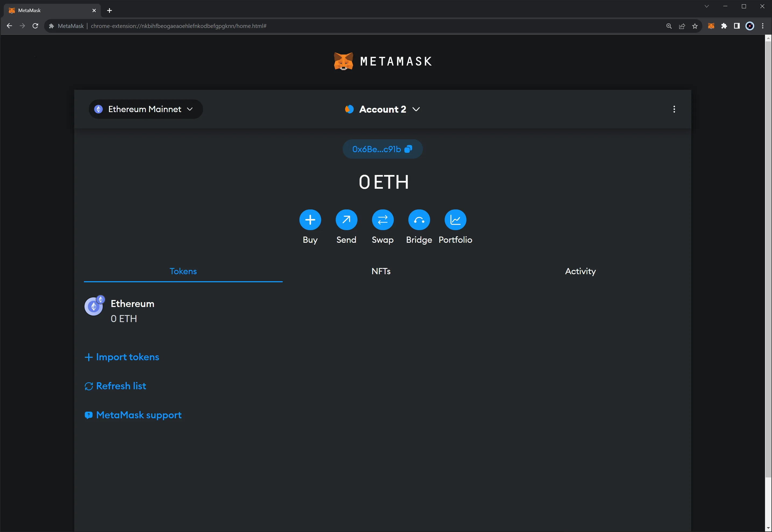Open the MetaMask extension toolbar icon
The width and height of the screenshot is (772, 532).
pos(711,26)
